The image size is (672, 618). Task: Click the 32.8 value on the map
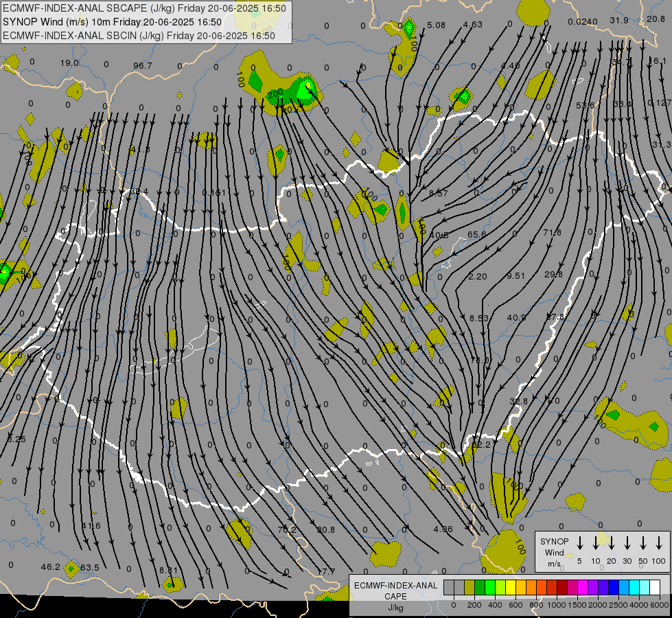point(518,402)
